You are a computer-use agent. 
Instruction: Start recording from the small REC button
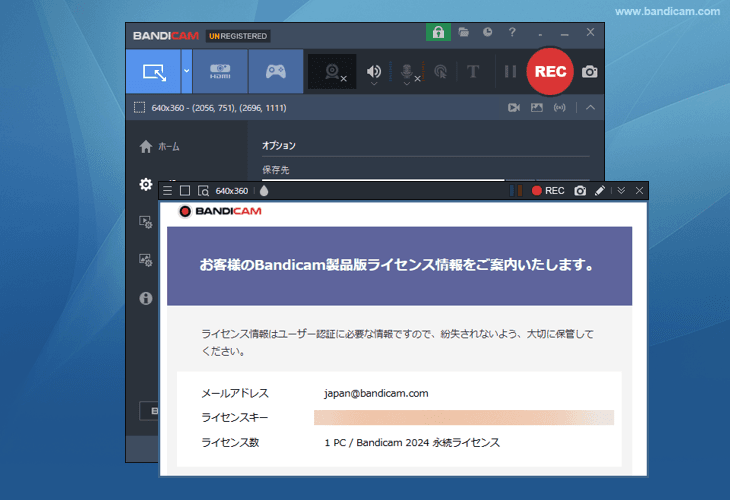548,190
